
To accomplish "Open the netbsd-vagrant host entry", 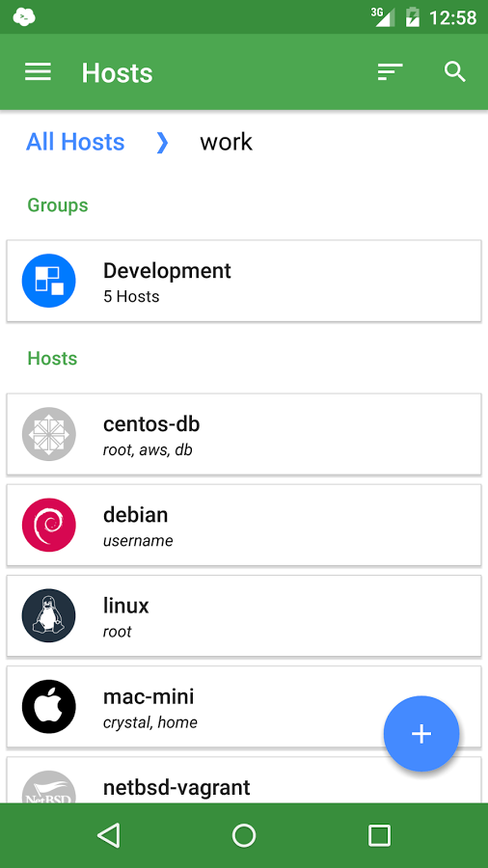I will pos(244,780).
